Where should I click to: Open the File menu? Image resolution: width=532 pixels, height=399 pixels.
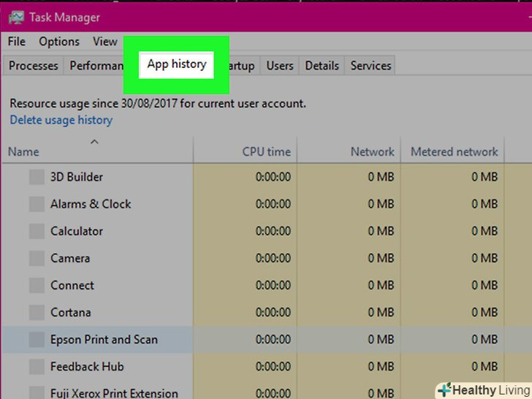pos(17,42)
